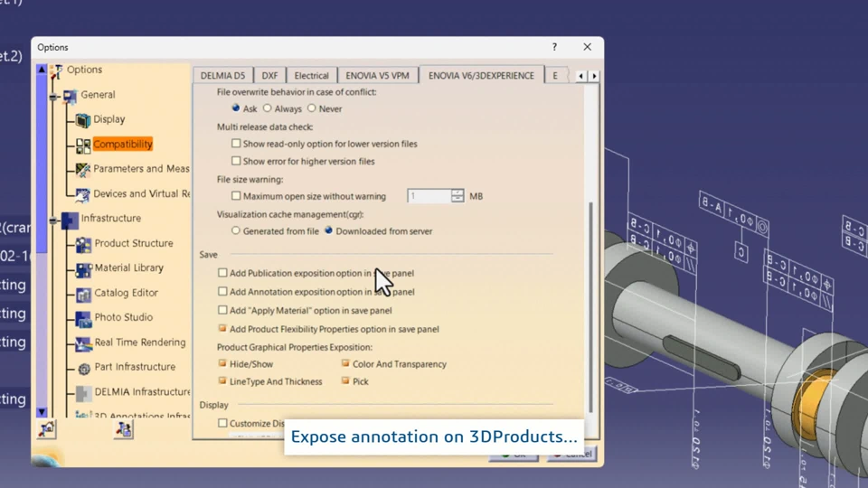The image size is (868, 488).
Task: Switch to the DXF tab
Action: (x=269, y=76)
